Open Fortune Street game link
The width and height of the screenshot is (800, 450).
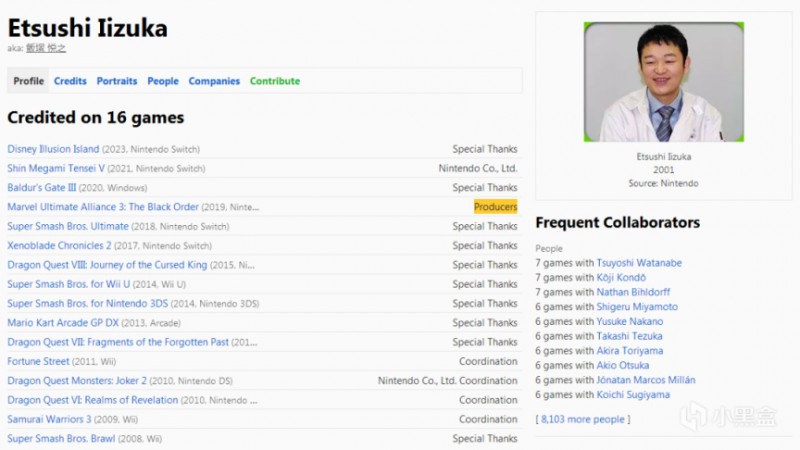click(x=38, y=361)
